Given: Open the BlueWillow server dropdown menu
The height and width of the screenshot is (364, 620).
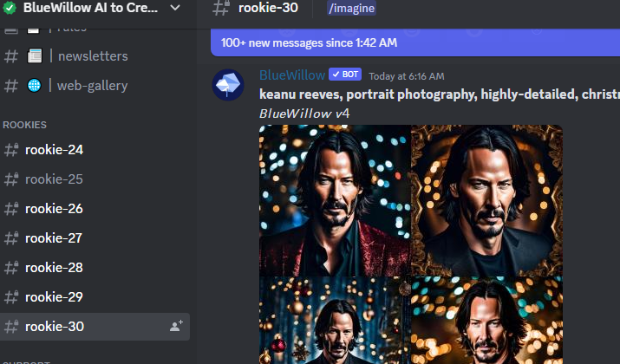Looking at the screenshot, I should pos(175,8).
